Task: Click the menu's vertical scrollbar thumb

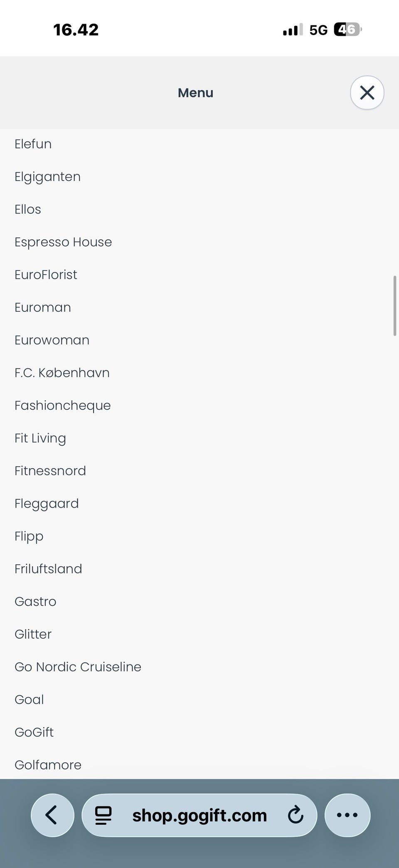Action: coord(394,305)
